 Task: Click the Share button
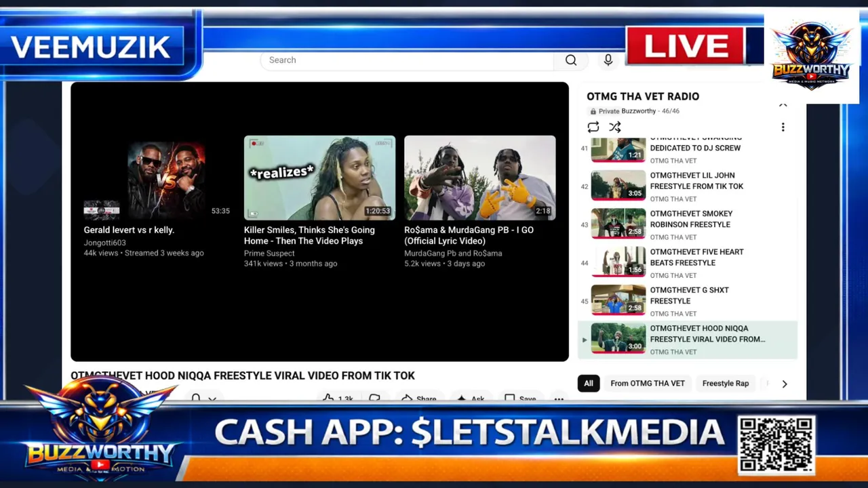click(x=419, y=399)
